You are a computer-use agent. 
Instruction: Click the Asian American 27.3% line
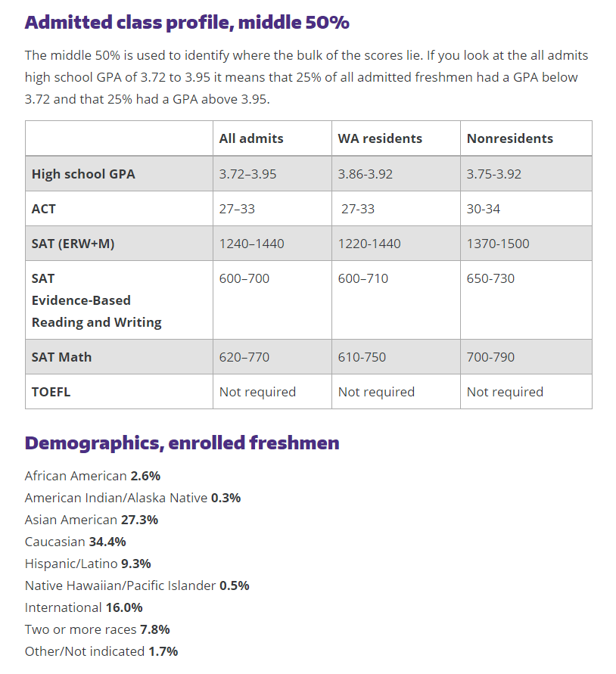92,520
